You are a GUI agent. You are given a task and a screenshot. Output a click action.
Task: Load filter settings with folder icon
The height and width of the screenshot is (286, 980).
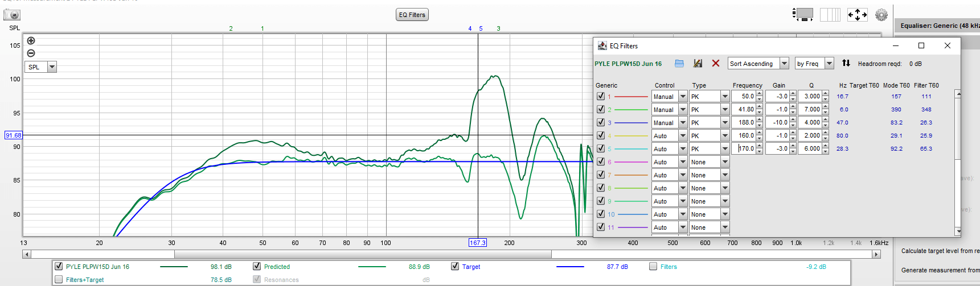(x=679, y=64)
